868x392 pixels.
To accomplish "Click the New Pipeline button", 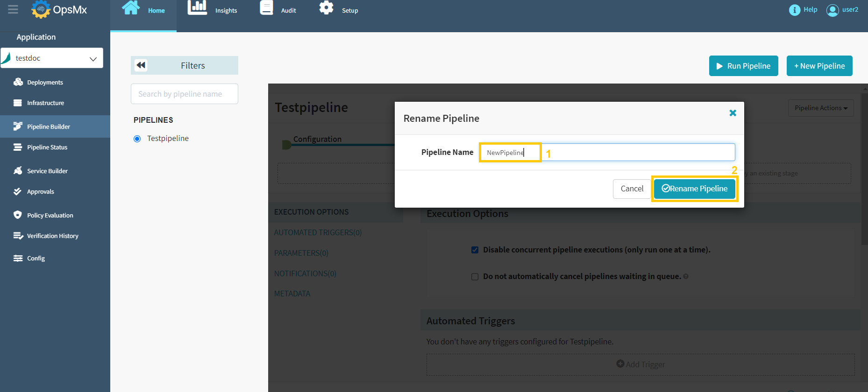I will pyautogui.click(x=819, y=66).
